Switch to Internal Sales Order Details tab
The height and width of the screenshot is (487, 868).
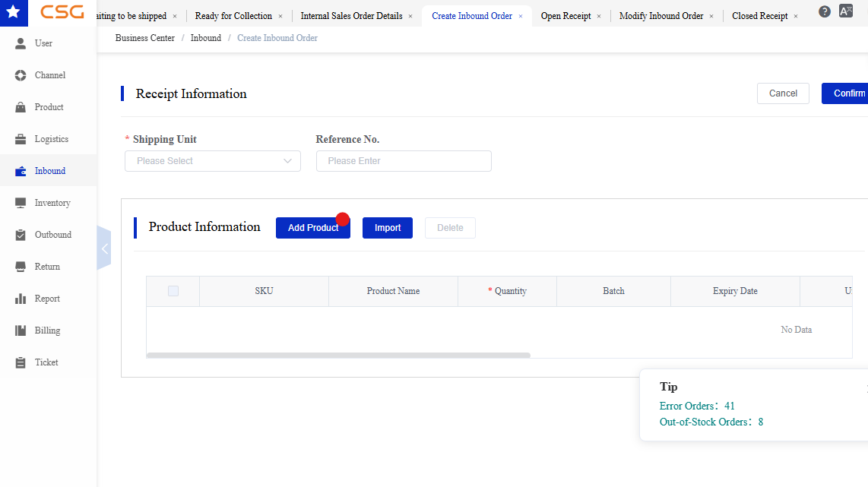(351, 16)
